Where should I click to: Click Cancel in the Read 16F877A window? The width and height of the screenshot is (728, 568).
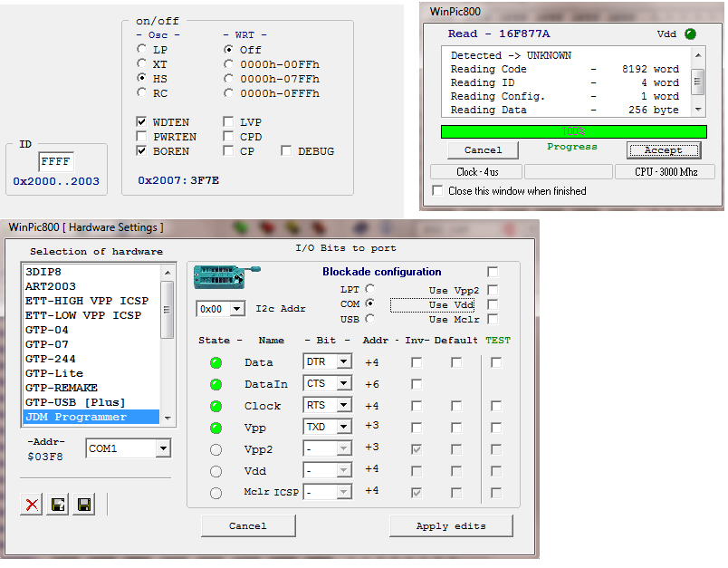483,150
